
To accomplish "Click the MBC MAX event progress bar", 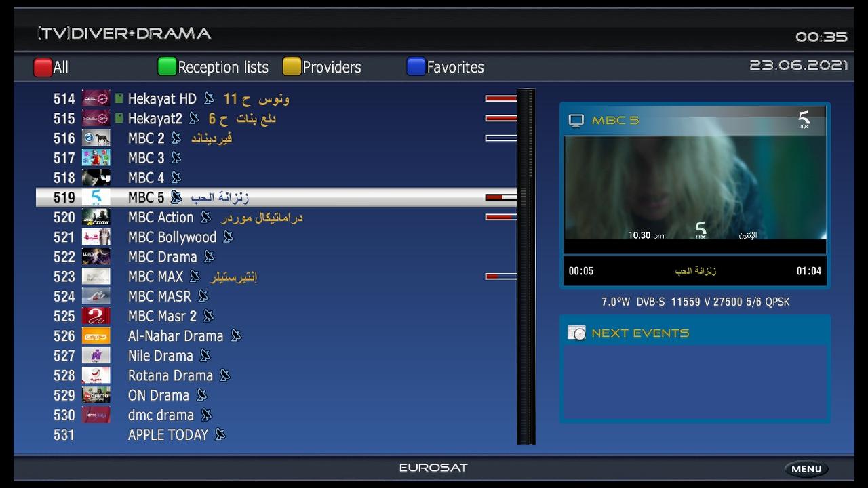I will 501,277.
